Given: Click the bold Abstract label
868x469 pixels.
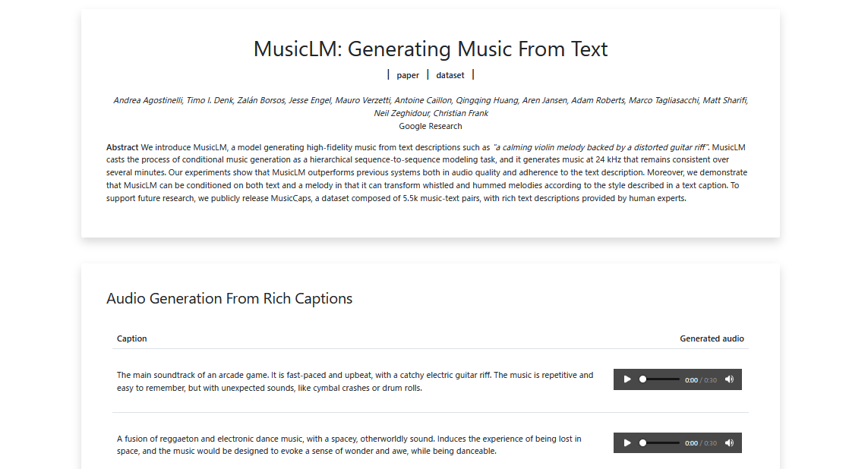Looking at the screenshot, I should 122,147.
